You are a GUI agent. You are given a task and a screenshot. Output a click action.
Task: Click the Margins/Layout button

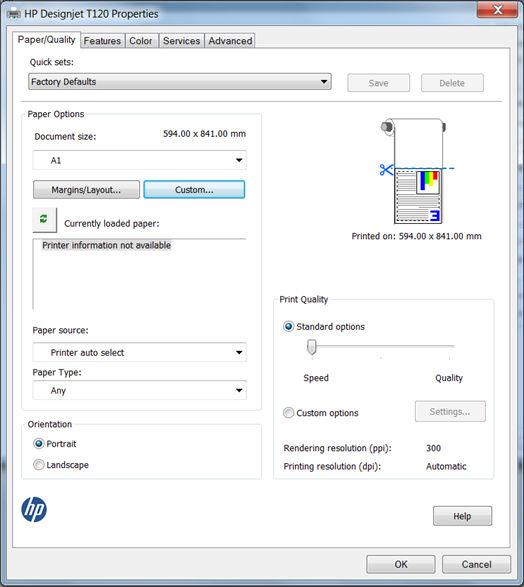click(86, 190)
